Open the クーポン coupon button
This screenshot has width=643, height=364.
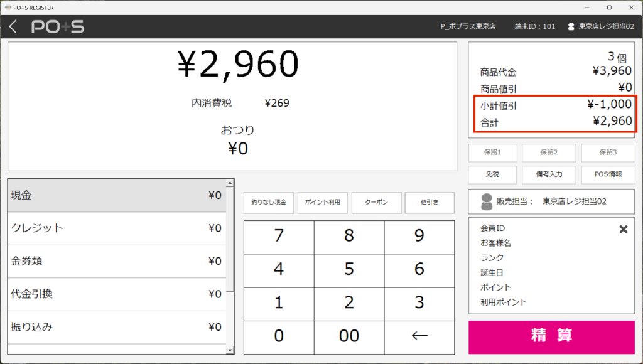pos(376,203)
